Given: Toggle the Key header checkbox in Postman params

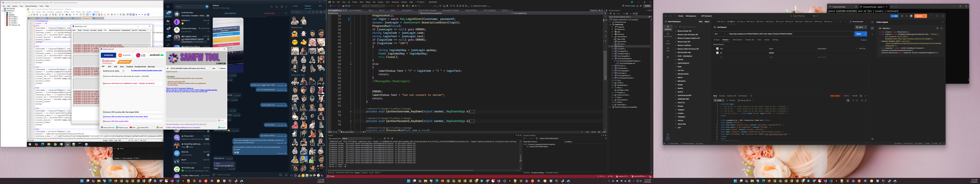Looking at the screenshot, I should point(718,49).
